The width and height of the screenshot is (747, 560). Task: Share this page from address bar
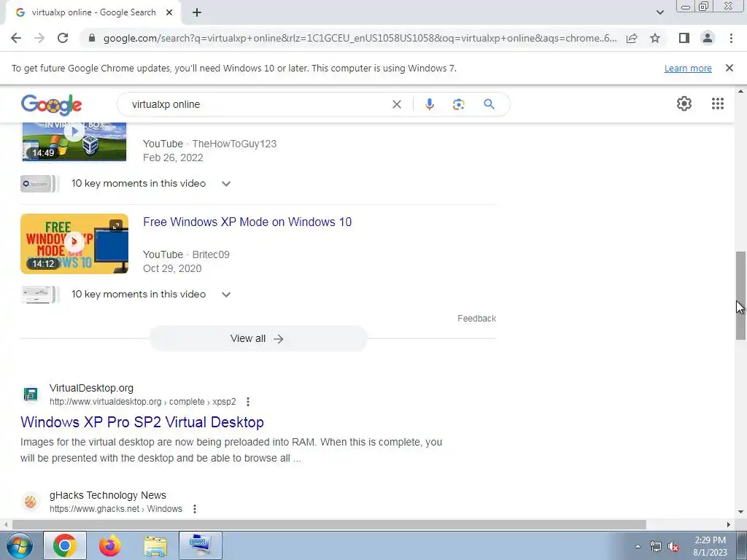point(632,38)
